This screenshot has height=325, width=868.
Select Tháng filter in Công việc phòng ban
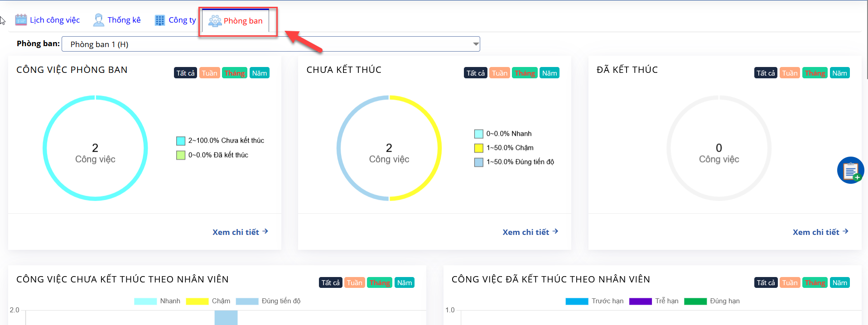coord(235,73)
